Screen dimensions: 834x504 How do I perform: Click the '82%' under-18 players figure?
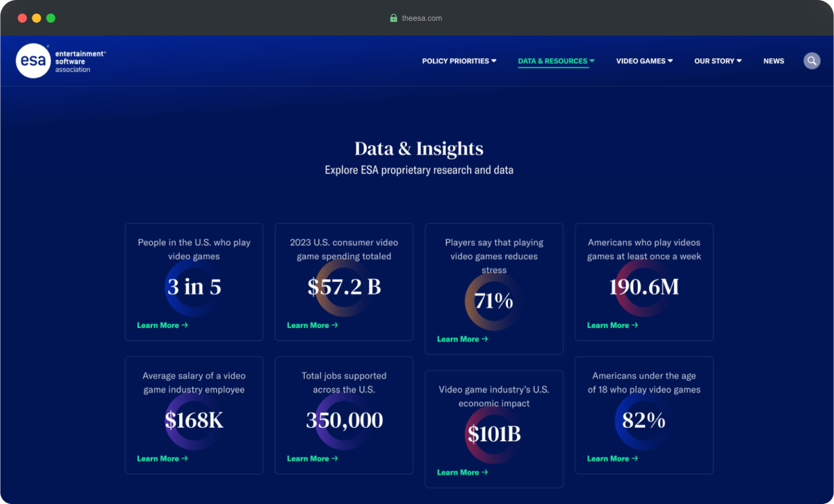click(x=644, y=421)
